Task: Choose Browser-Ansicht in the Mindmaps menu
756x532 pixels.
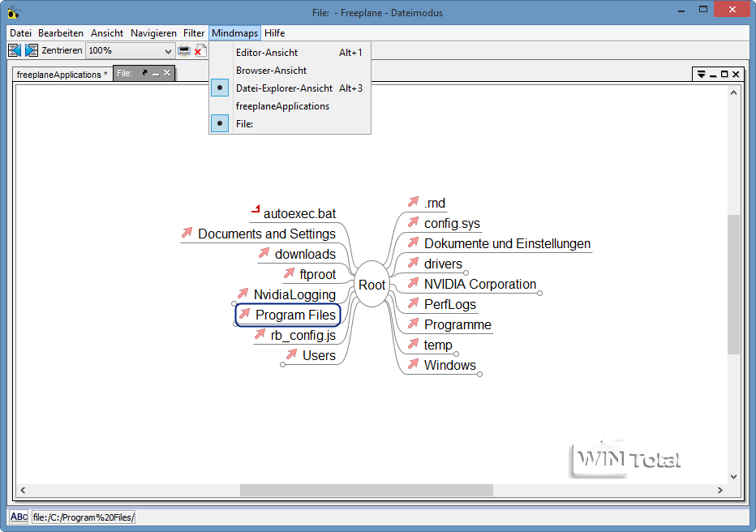Action: [290, 71]
